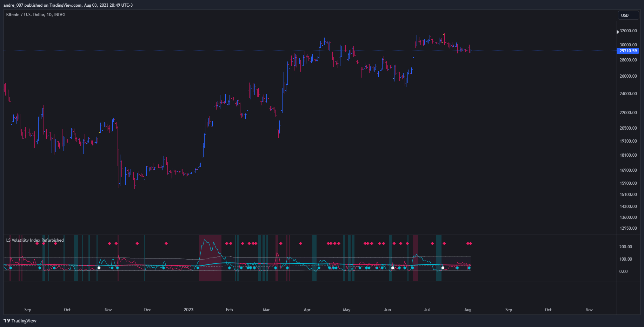The width and height of the screenshot is (644, 327).
Task: Click the publisher text andre_007 header
Action: pyautogui.click(x=68, y=5)
